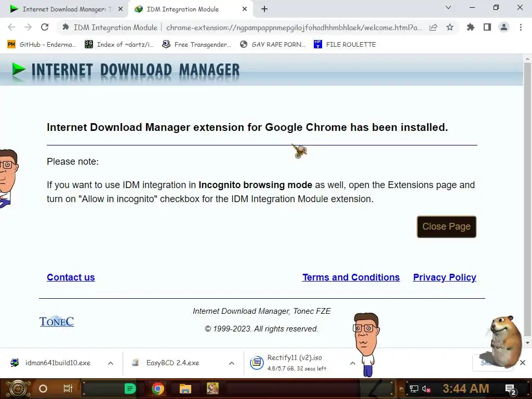Open Google Chrome from the taskbar
The height and width of the screenshot is (399, 532).
click(x=158, y=389)
